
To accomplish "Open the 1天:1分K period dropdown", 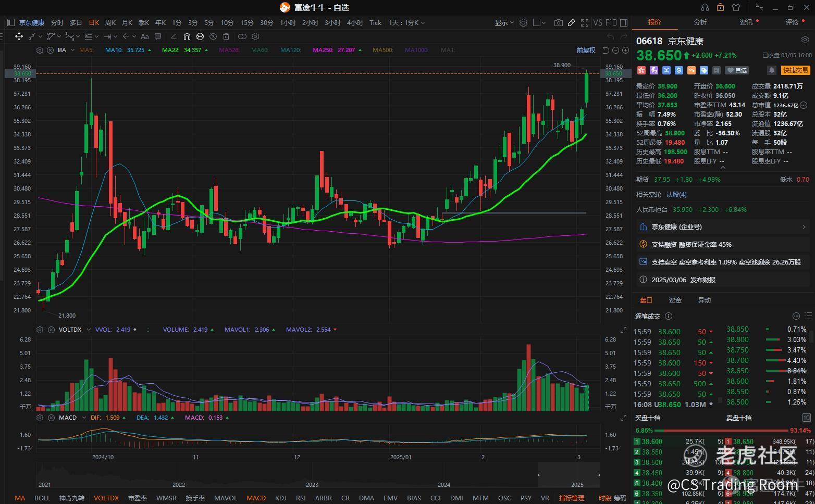I will [x=407, y=23].
